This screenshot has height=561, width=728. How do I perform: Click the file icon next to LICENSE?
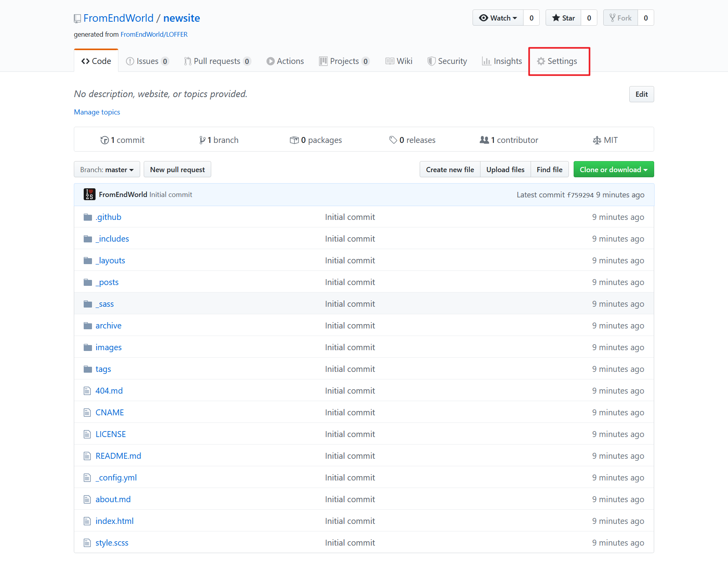[x=87, y=434]
